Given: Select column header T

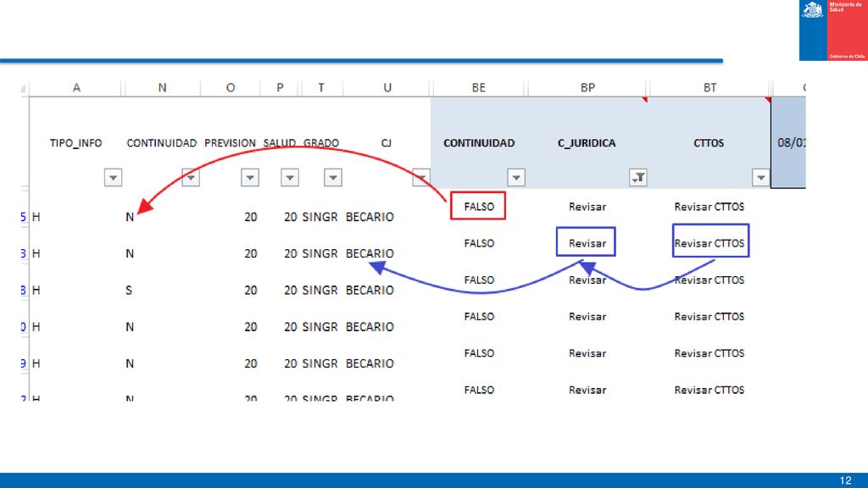Looking at the screenshot, I should coord(321,87).
